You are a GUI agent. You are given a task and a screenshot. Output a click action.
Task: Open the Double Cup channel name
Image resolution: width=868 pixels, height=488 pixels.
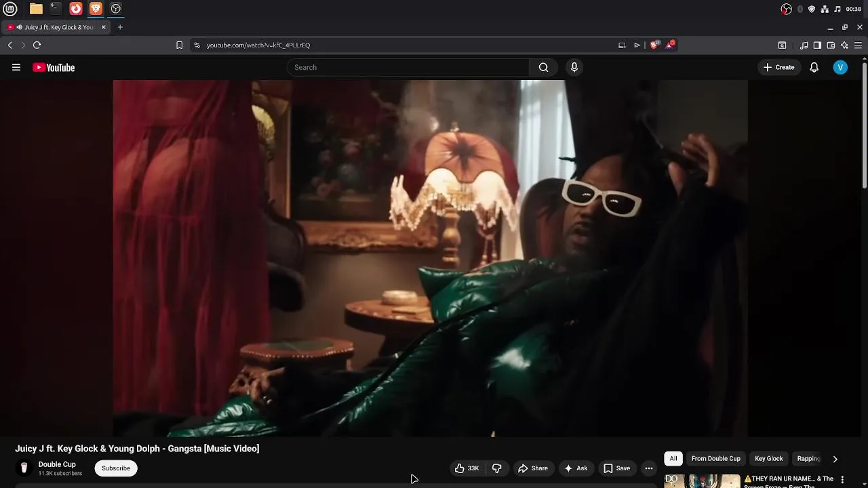pyautogui.click(x=57, y=464)
